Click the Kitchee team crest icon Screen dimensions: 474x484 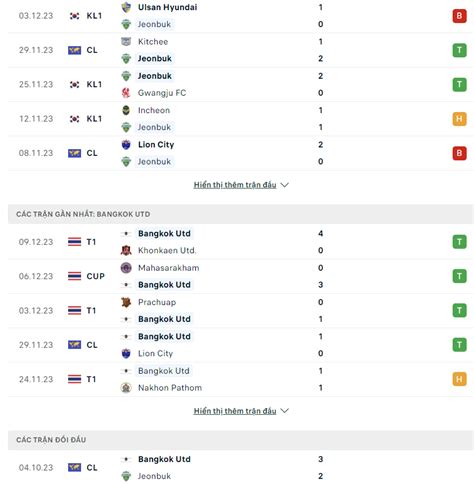pyautogui.click(x=126, y=42)
